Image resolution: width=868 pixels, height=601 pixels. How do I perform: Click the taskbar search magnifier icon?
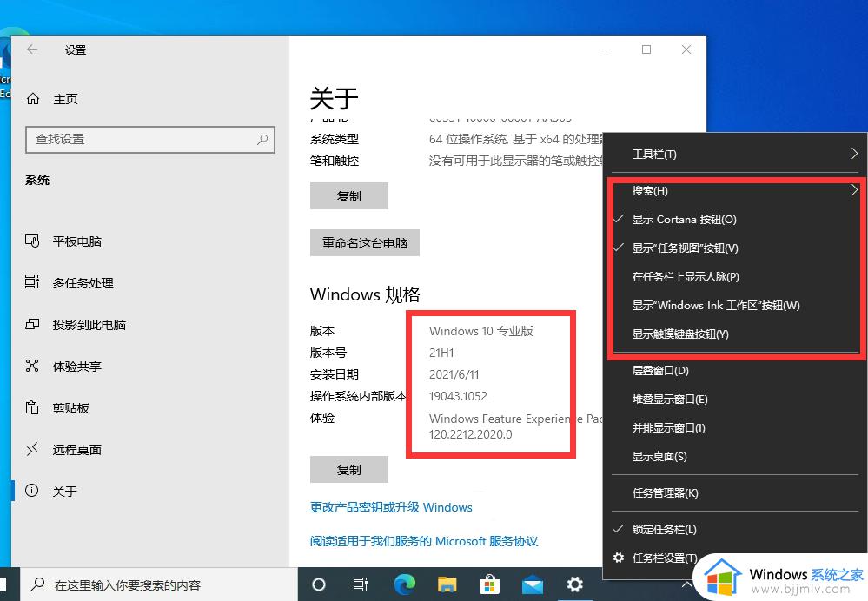(x=37, y=584)
